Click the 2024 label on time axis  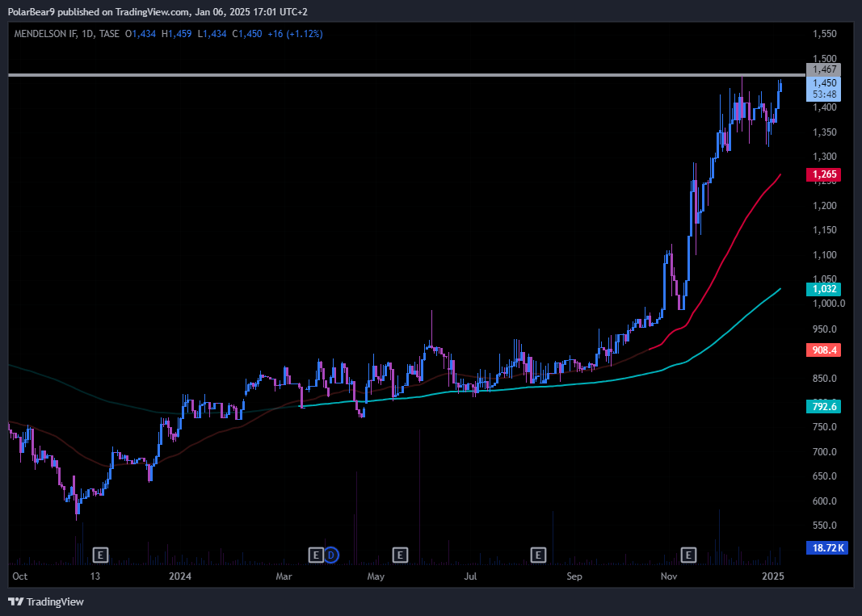point(180,576)
